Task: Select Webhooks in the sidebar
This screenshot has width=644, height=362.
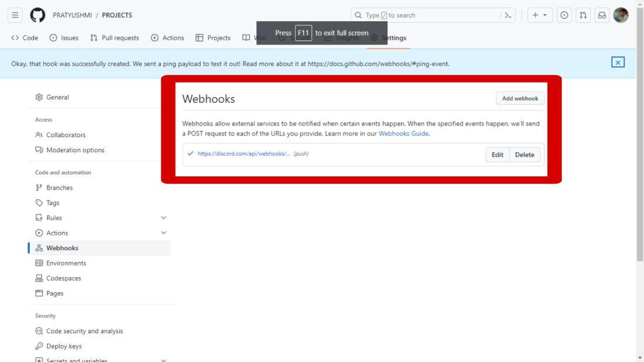Action: [101, 248]
